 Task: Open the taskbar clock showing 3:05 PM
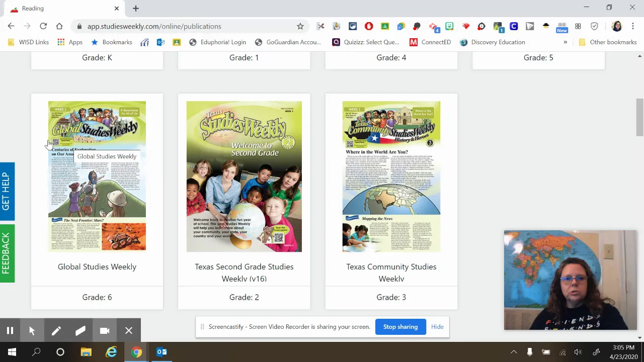623,352
